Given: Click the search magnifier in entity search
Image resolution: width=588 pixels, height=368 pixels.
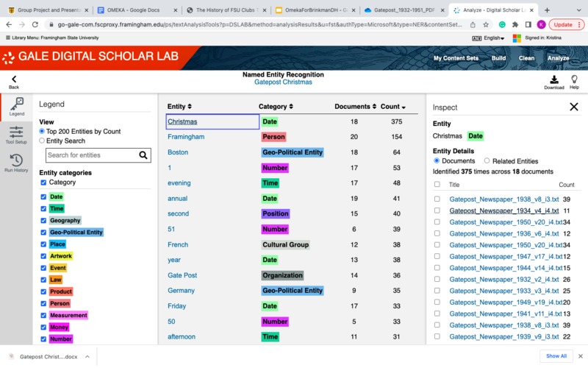Looking at the screenshot, I should coord(143,155).
